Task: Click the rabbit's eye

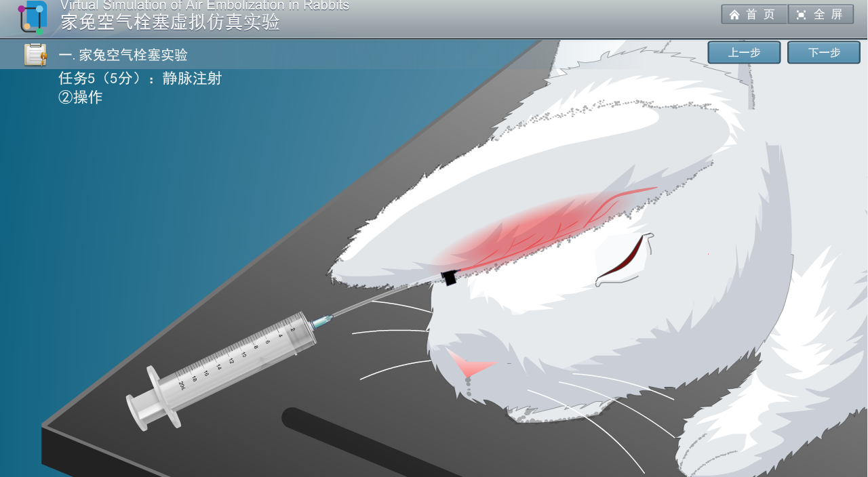Action: click(624, 259)
